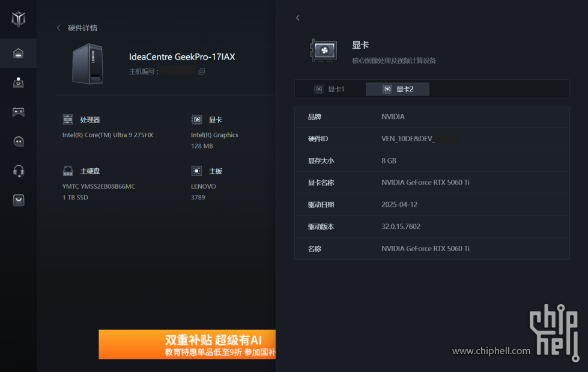The height and width of the screenshot is (372, 588).
Task: Select Intel(R) Graphics text
Action: (x=214, y=135)
